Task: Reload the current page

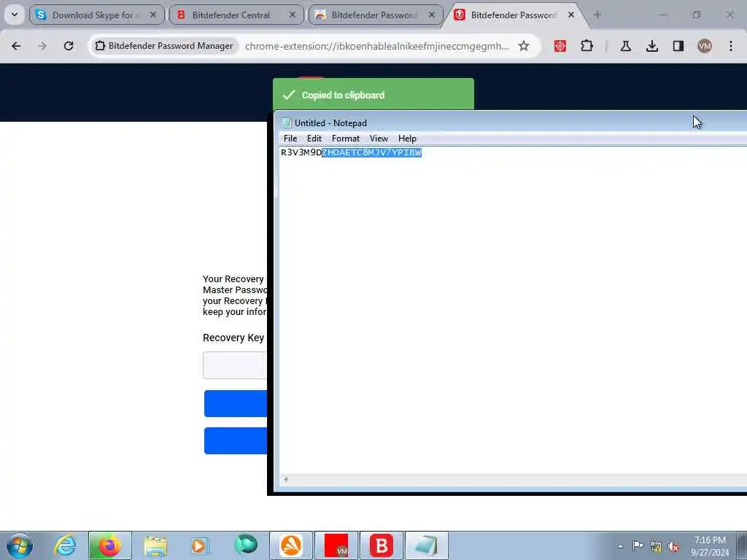Action: point(69,46)
